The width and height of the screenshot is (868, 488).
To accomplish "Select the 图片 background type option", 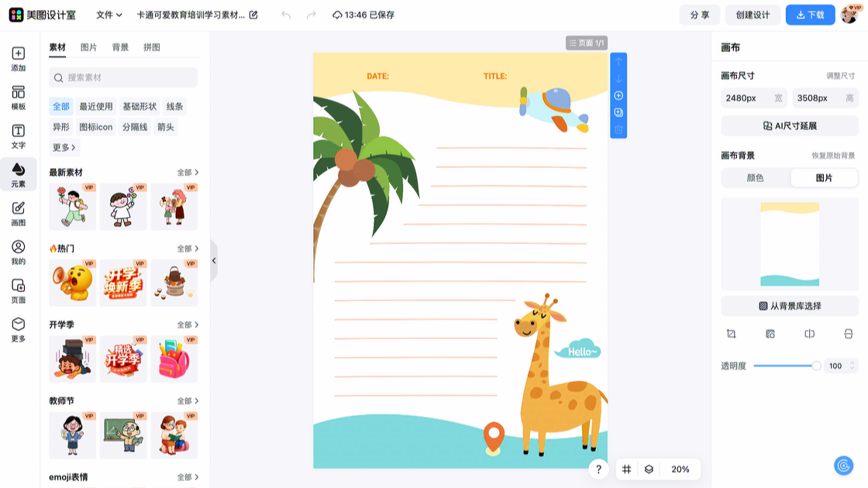I will click(824, 178).
